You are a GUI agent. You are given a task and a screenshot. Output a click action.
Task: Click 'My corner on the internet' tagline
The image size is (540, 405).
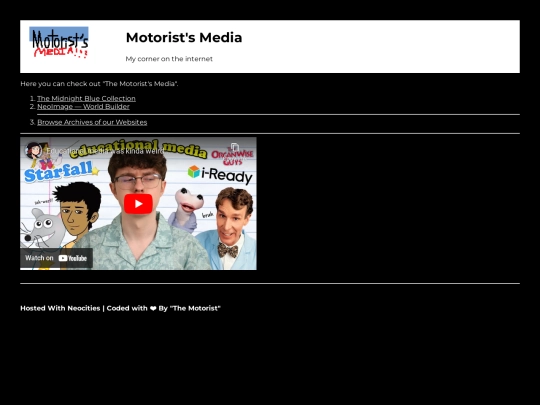pyautogui.click(x=169, y=59)
